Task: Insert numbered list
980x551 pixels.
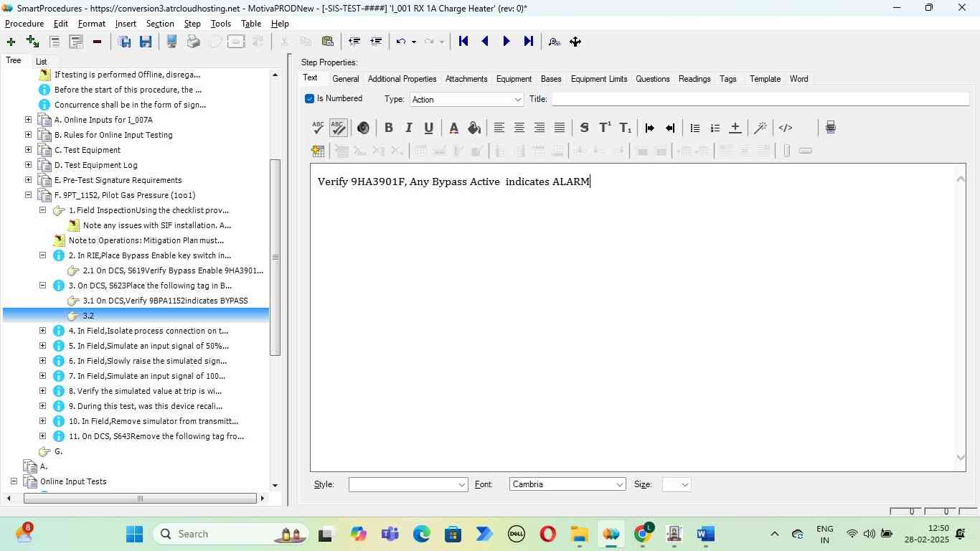Action: point(715,128)
